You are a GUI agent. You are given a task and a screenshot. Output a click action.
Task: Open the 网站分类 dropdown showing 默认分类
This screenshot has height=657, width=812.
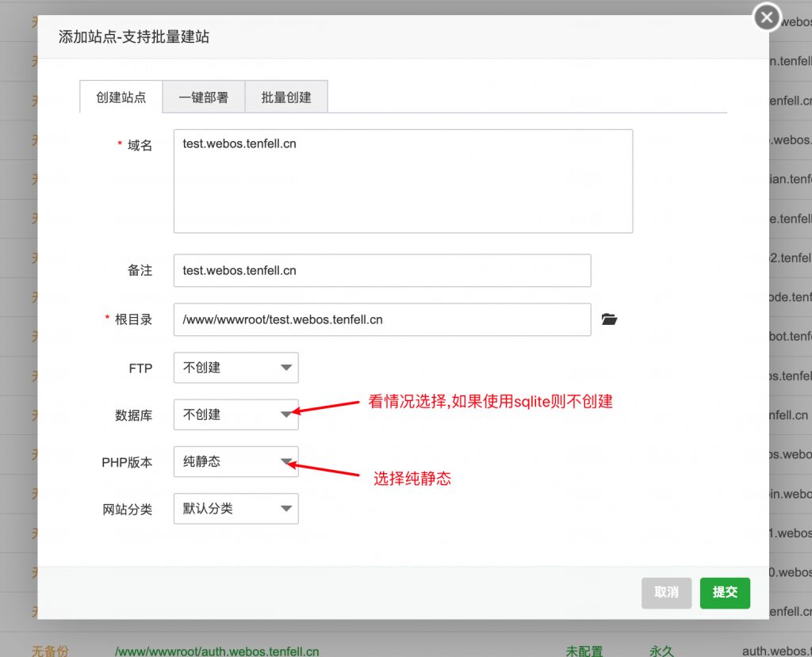234,509
